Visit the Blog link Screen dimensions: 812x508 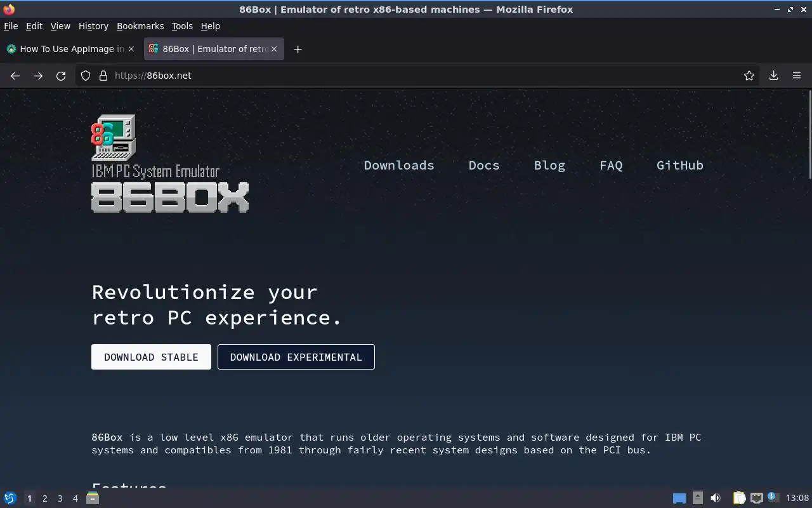549,165
